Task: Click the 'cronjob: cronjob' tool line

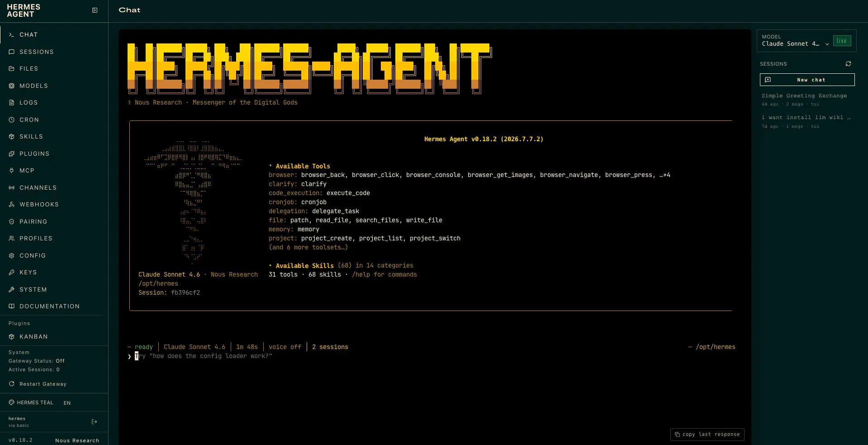Action: point(298,202)
